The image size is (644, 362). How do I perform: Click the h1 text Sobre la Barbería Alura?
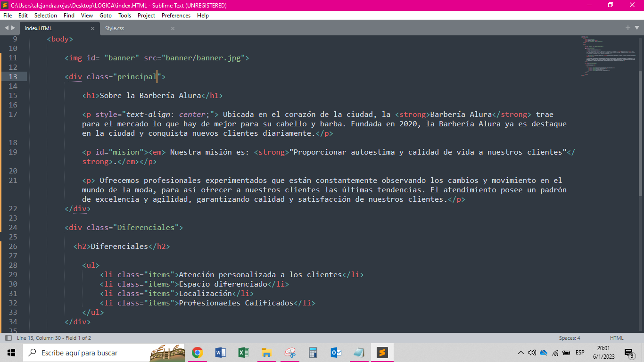coord(150,95)
